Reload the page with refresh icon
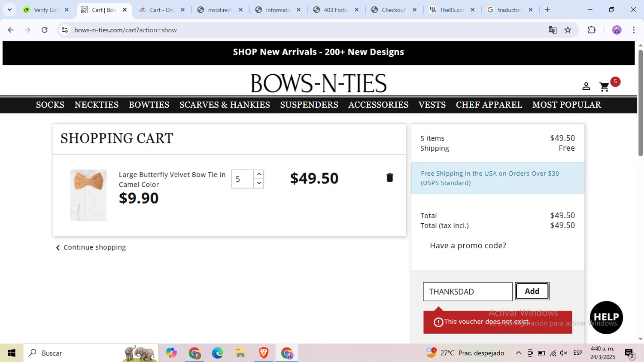Image resolution: width=644 pixels, height=362 pixels. 45,30
